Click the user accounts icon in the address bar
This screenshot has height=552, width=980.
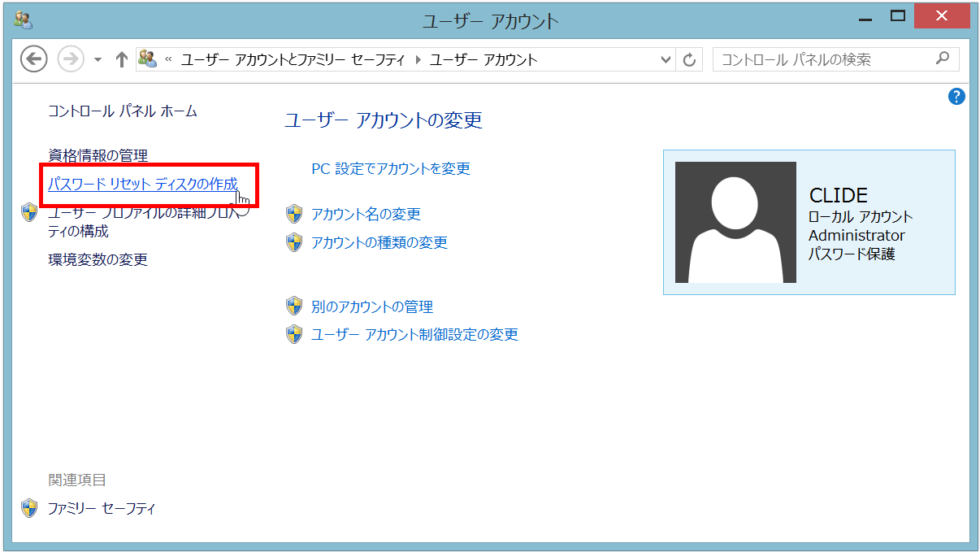[147, 59]
